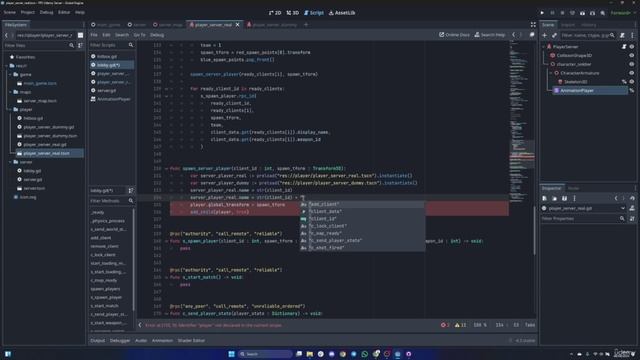Switch to the 2D workspace
The height and width of the screenshot is (360, 640).
click(275, 13)
